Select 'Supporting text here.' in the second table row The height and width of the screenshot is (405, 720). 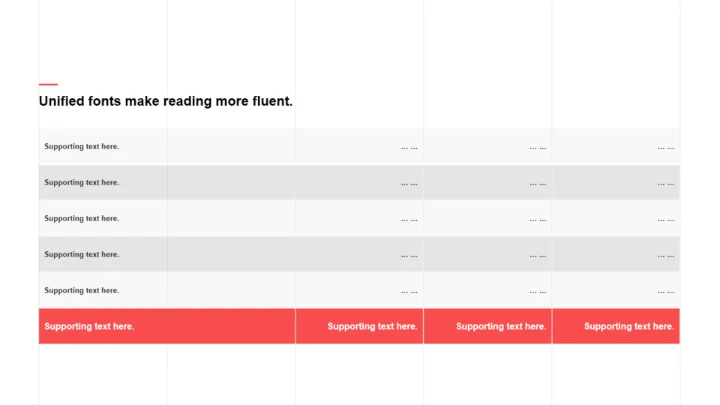pyautogui.click(x=81, y=183)
